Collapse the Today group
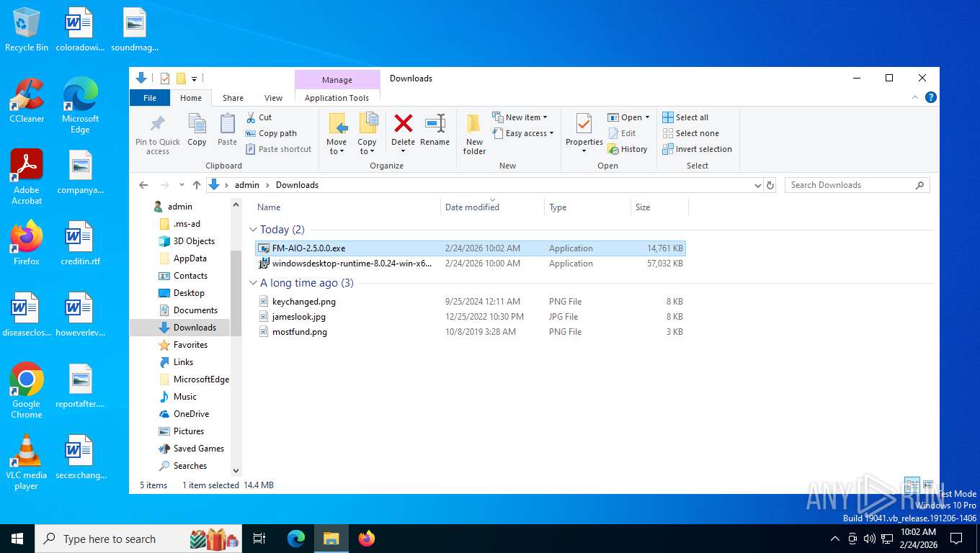Image resolution: width=980 pixels, height=553 pixels. point(253,230)
